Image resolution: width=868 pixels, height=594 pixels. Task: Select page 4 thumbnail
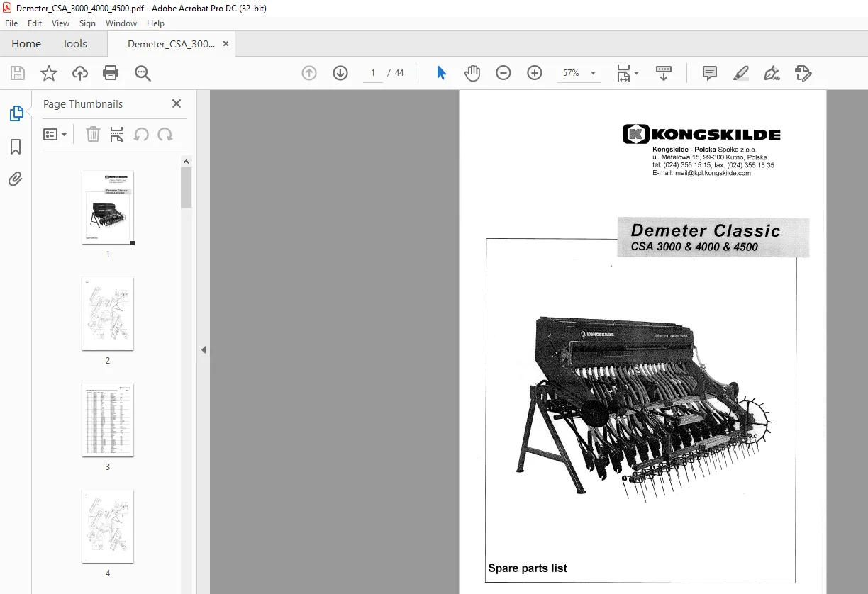[108, 526]
